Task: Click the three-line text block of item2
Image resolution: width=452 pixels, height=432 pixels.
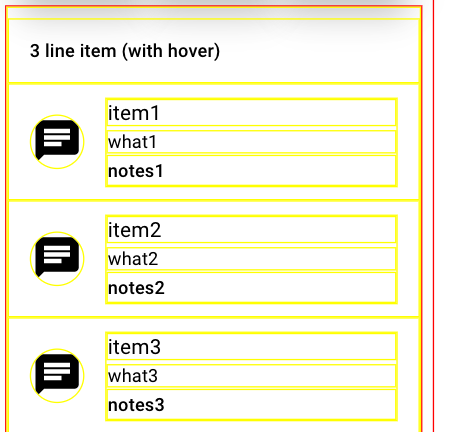Action: [x=251, y=259]
